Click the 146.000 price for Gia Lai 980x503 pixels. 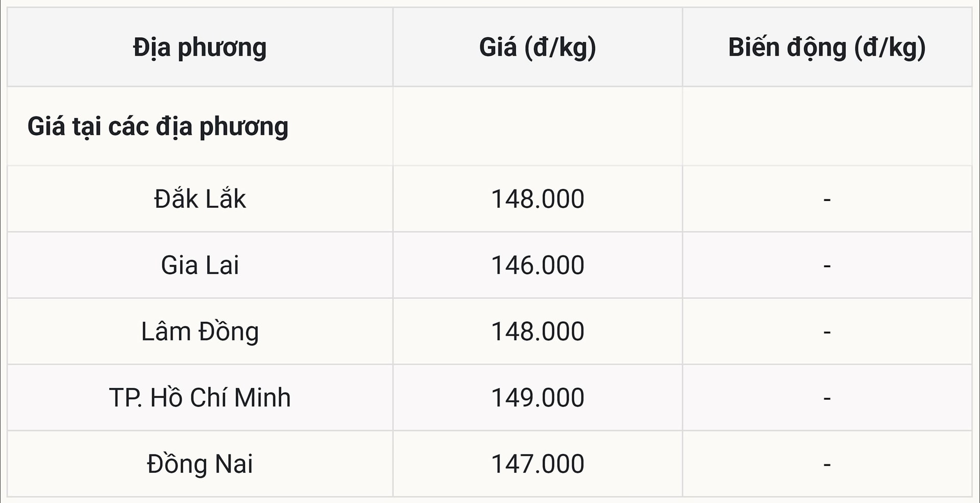click(537, 265)
